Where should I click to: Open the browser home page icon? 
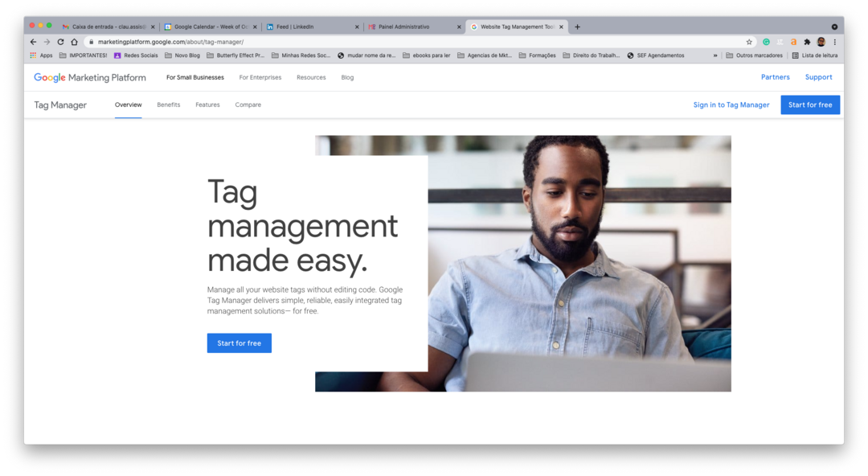(x=74, y=42)
